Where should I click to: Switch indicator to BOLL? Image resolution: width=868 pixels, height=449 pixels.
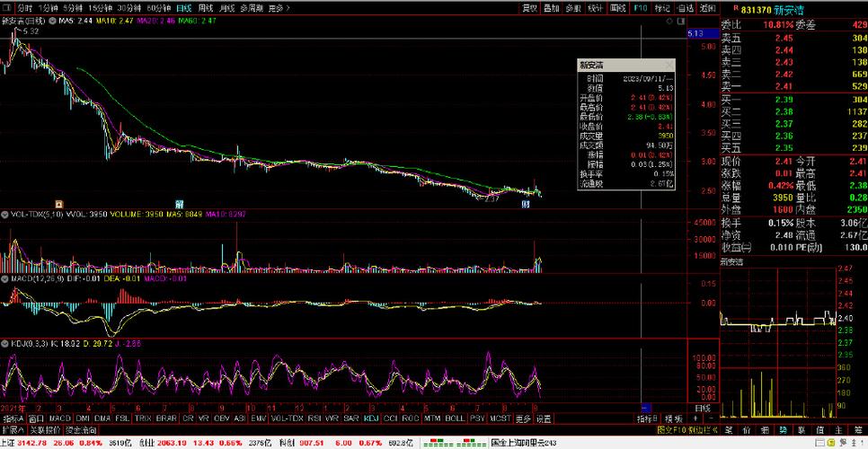coord(455,418)
